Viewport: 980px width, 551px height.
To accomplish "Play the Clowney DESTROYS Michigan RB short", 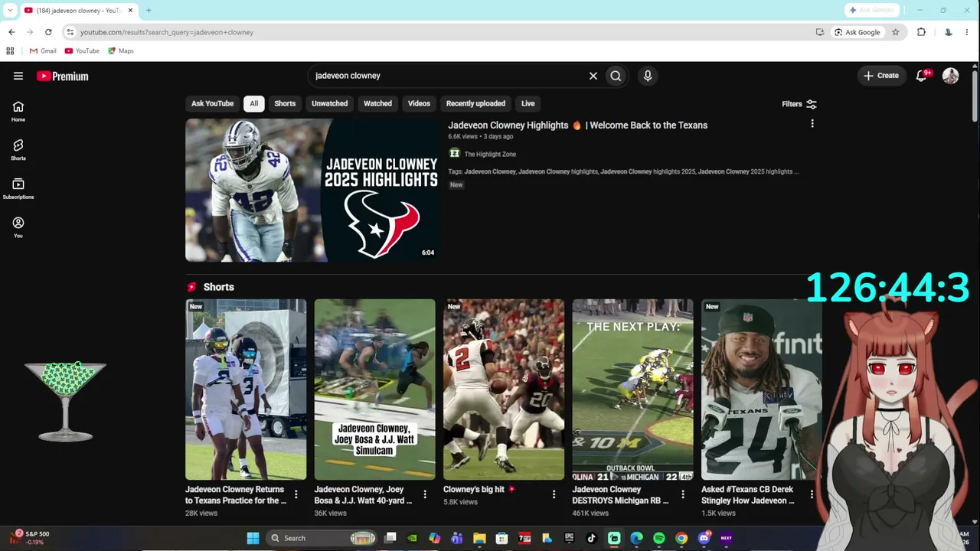I will tap(632, 390).
